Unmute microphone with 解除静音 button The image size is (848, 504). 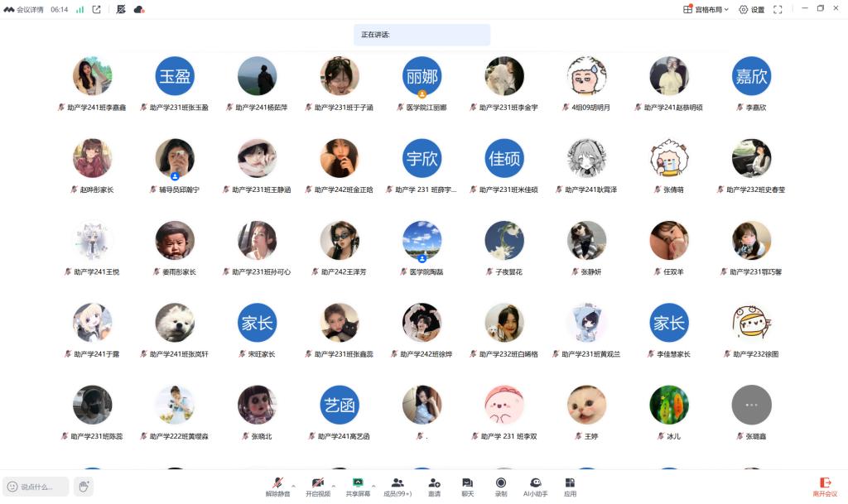[277, 486]
